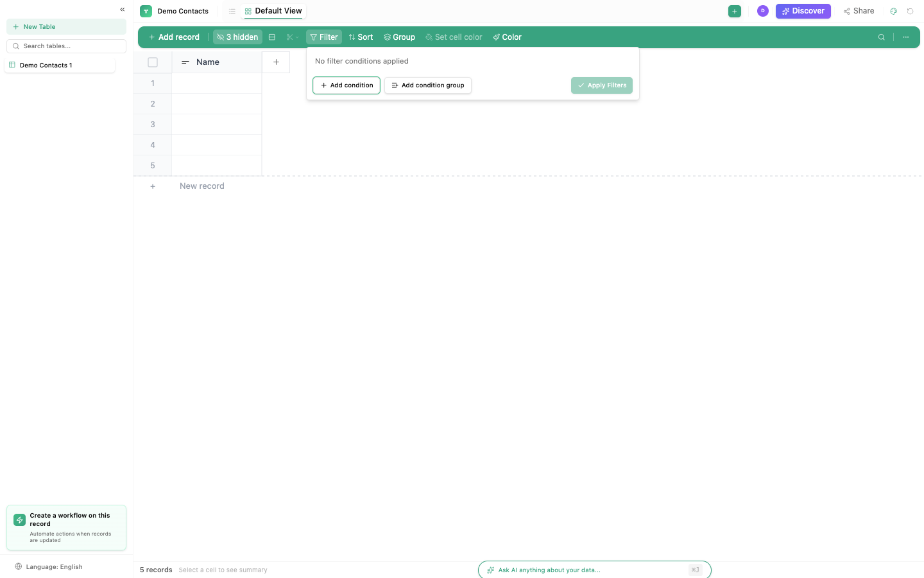
Task: Click the green plus button in top bar
Action: [735, 11]
